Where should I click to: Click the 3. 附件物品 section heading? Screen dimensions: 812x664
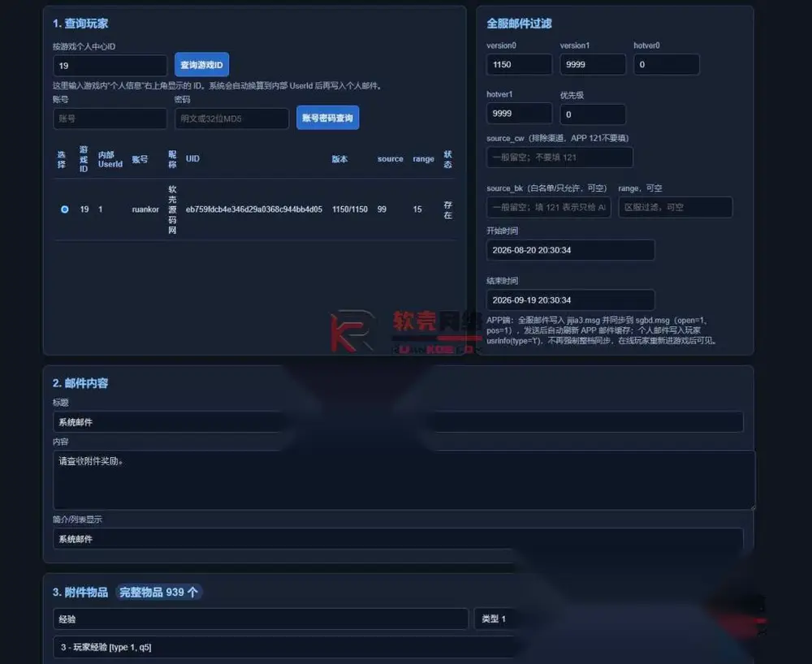point(80,592)
